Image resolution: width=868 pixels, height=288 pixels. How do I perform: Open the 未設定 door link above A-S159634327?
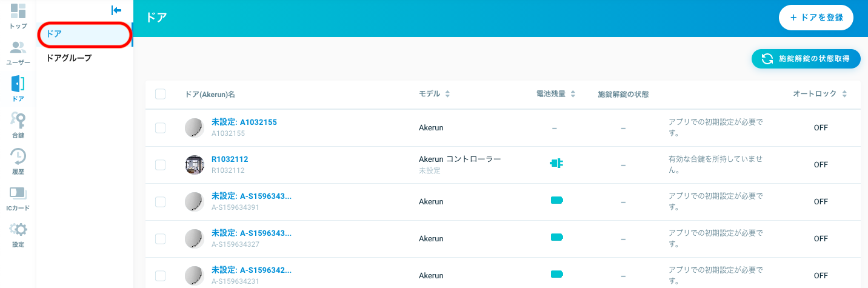252,233
